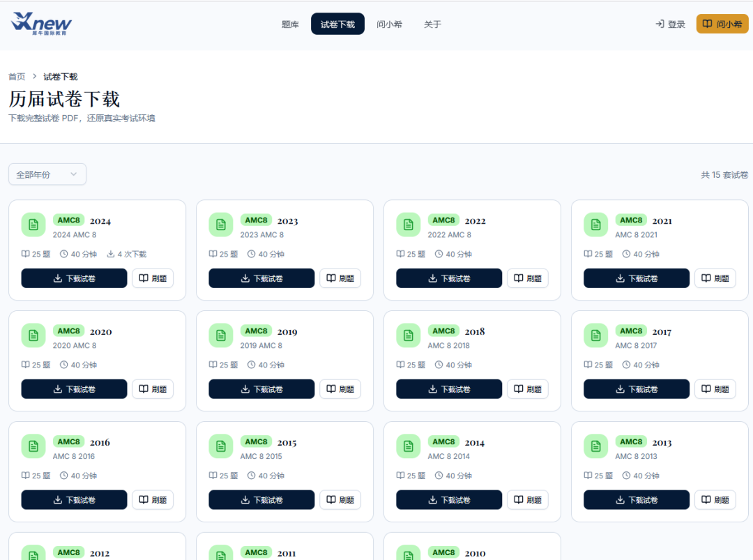Click the Xnew logo
Viewport: 753px width, 560px height.
(41, 24)
